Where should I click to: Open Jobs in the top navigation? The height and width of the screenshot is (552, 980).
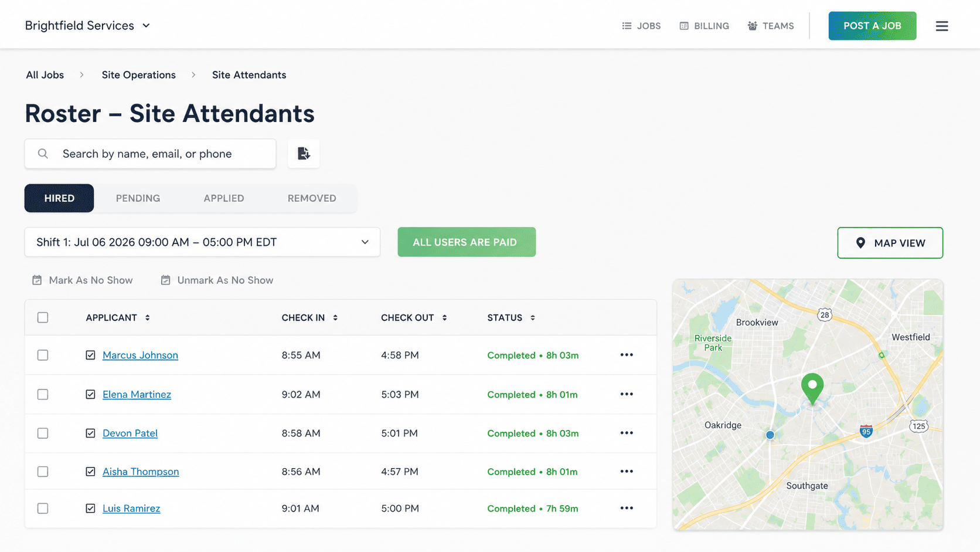641,26
